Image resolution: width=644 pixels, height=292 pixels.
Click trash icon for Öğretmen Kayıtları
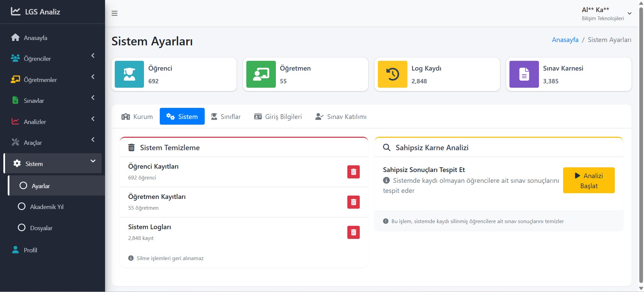pos(353,202)
